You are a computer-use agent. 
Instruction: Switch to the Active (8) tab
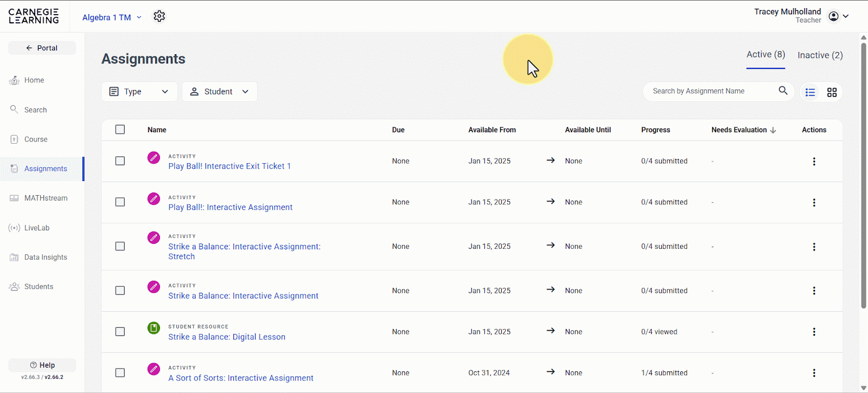765,55
